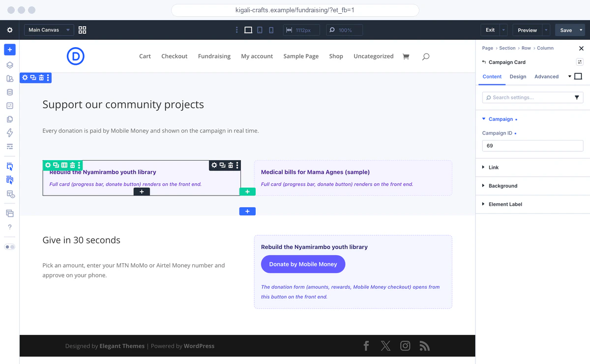Click search magnifier icon in site menu
The width and height of the screenshot is (590, 364).
(x=426, y=56)
